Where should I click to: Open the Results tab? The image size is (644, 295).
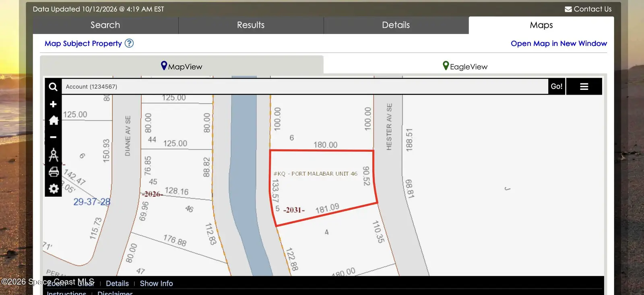tap(251, 25)
